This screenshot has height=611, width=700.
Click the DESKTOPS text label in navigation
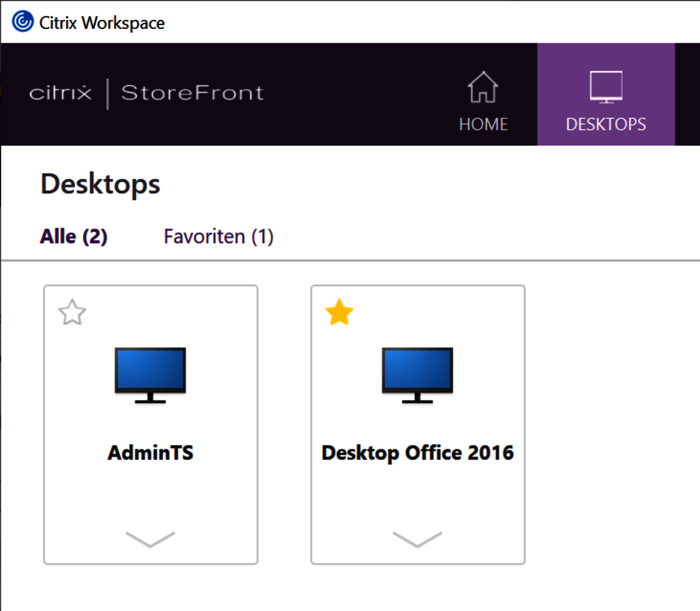[x=605, y=124]
